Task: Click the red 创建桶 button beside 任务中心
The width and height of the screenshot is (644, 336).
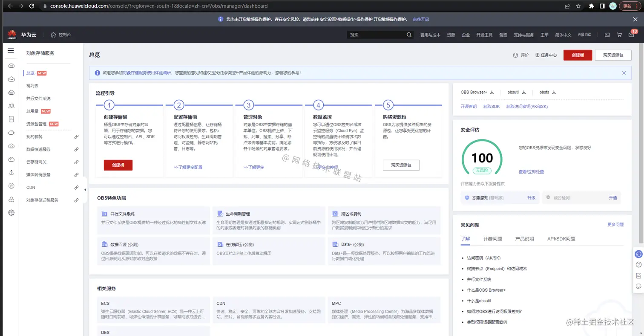Action: (578, 55)
